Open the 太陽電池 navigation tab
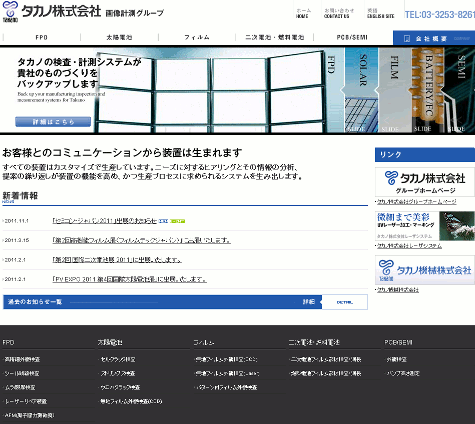Image resolution: width=475 pixels, height=424 pixels. [x=119, y=37]
